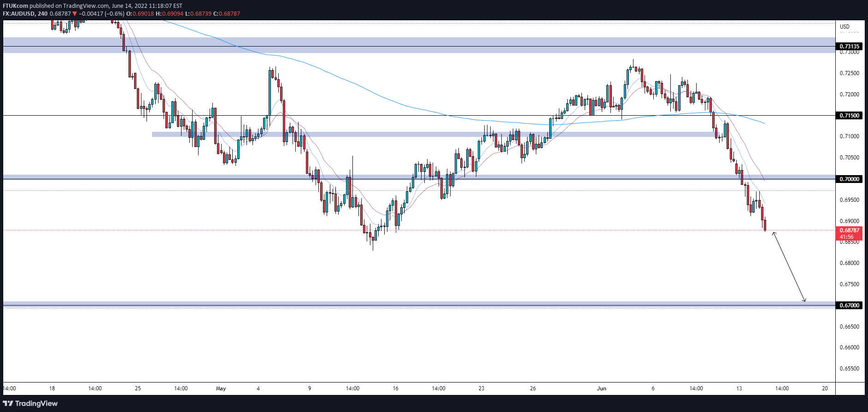
Task: Click the 'May' label on time axis
Action: pos(221,388)
